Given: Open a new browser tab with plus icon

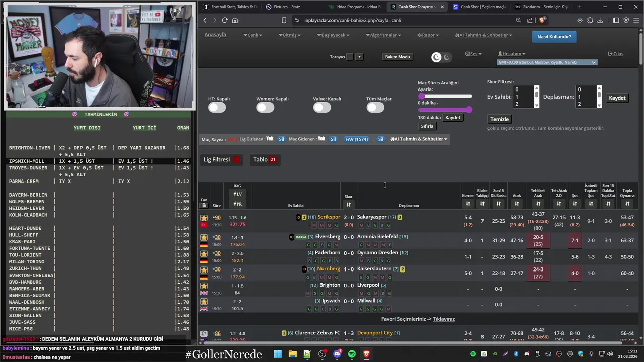Looking at the screenshot, I should click(x=579, y=7).
